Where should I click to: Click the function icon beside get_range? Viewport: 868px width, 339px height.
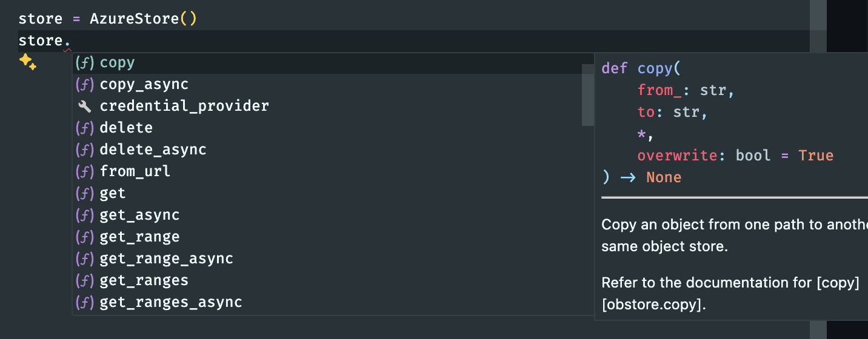84,237
